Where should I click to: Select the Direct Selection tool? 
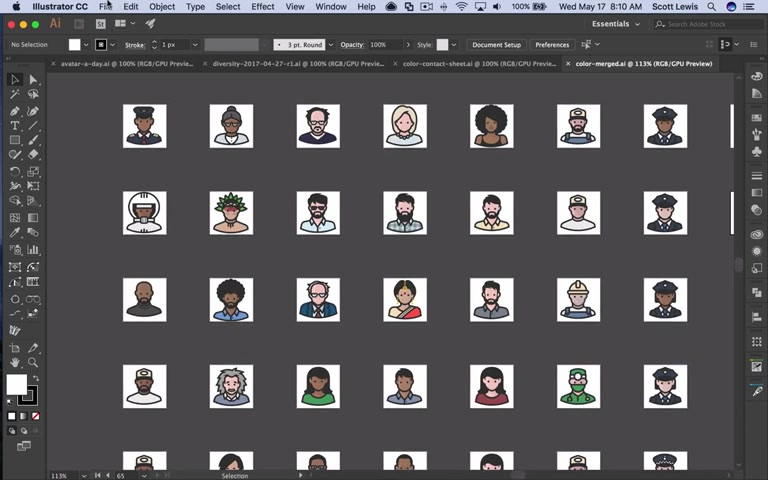tap(33, 79)
